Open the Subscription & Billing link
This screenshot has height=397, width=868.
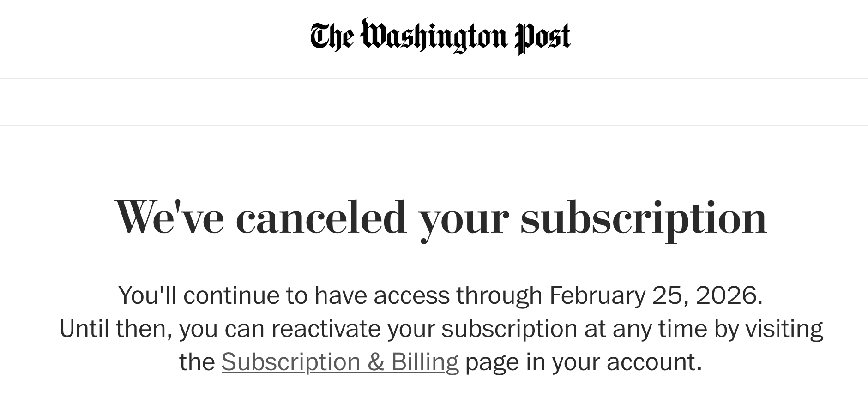(340, 362)
